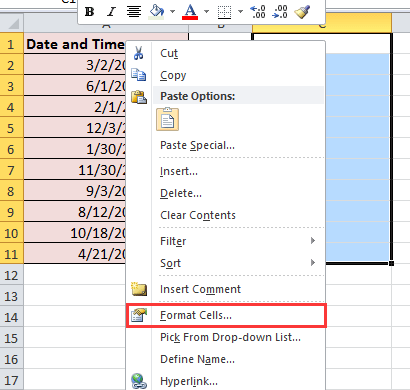The height and width of the screenshot is (390, 410).
Task: Decrease decimal places
Action: pyautogui.click(x=280, y=12)
